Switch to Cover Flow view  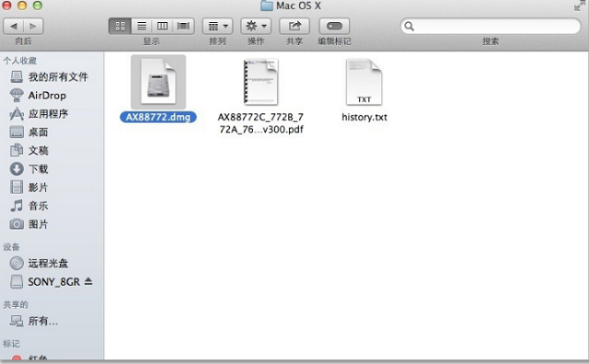[x=183, y=26]
